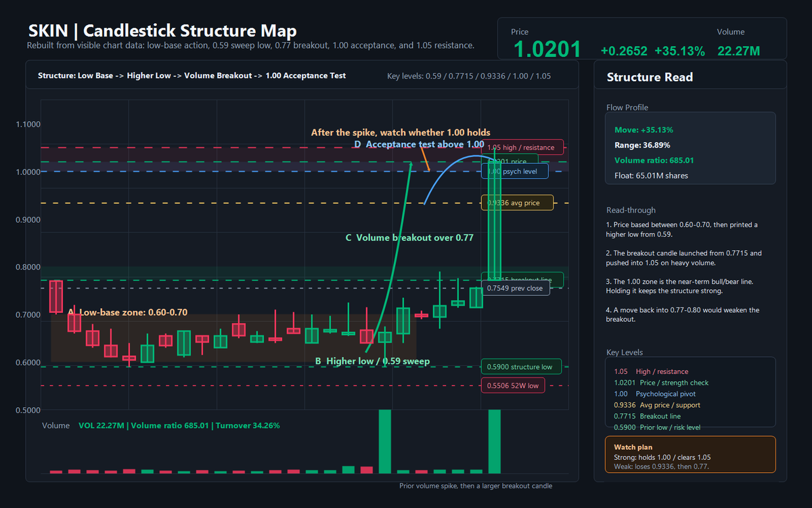Screen dimensions: 812x508
Task: Click the Flow Profile section label
Action: pyautogui.click(x=627, y=107)
